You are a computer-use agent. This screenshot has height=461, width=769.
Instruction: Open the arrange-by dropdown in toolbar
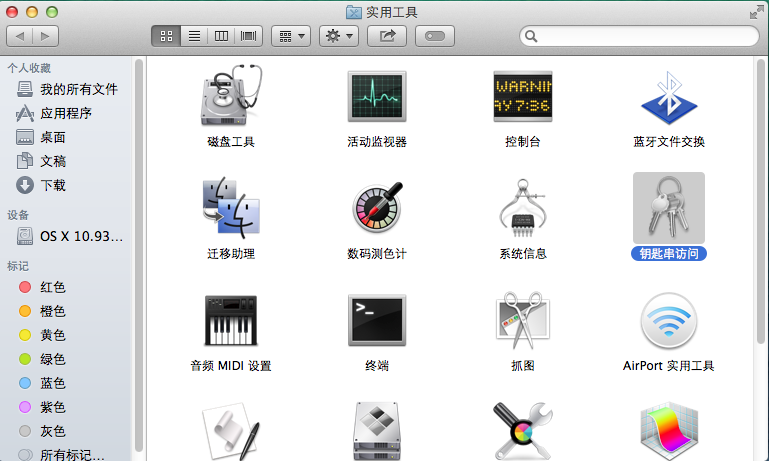291,36
